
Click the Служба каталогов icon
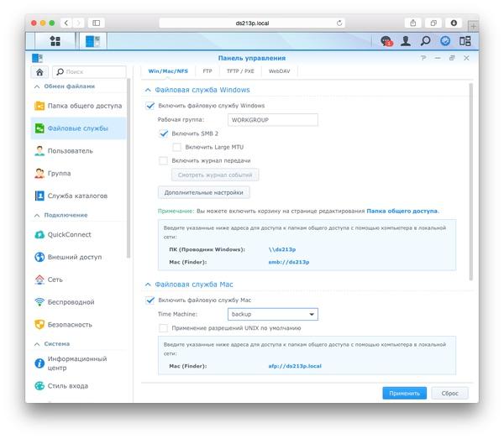tap(39, 196)
